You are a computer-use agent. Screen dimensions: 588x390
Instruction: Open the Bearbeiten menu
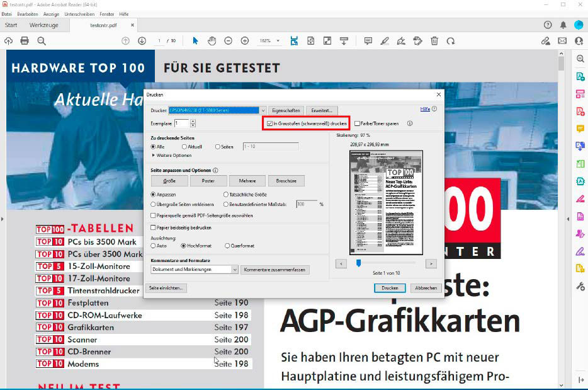pos(27,14)
